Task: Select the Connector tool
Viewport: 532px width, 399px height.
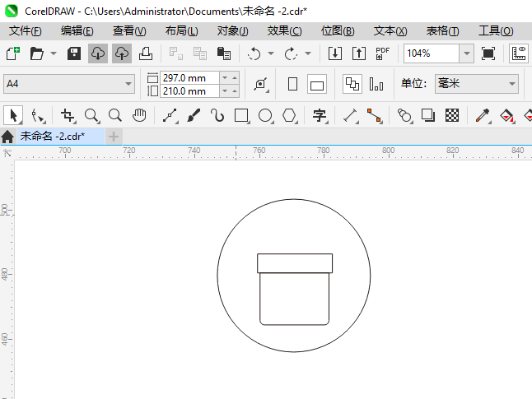Action: (x=375, y=116)
